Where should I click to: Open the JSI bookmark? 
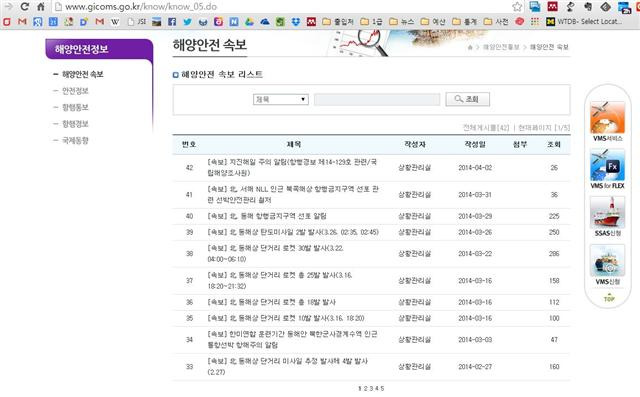(x=137, y=22)
